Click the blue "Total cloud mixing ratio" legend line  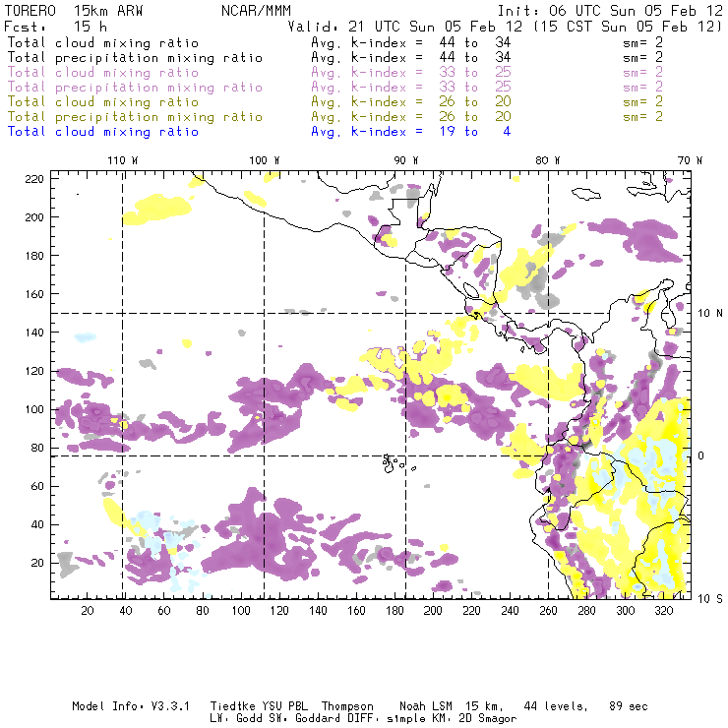103,132
